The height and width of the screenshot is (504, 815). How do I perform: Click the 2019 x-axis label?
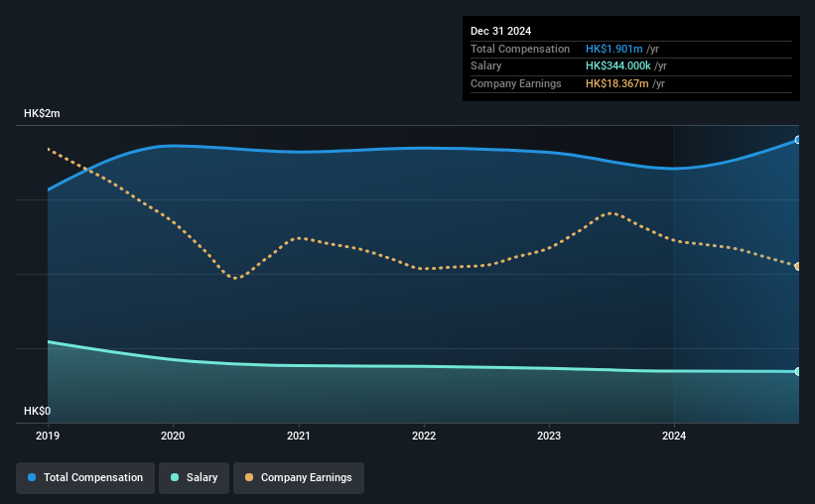(48, 436)
